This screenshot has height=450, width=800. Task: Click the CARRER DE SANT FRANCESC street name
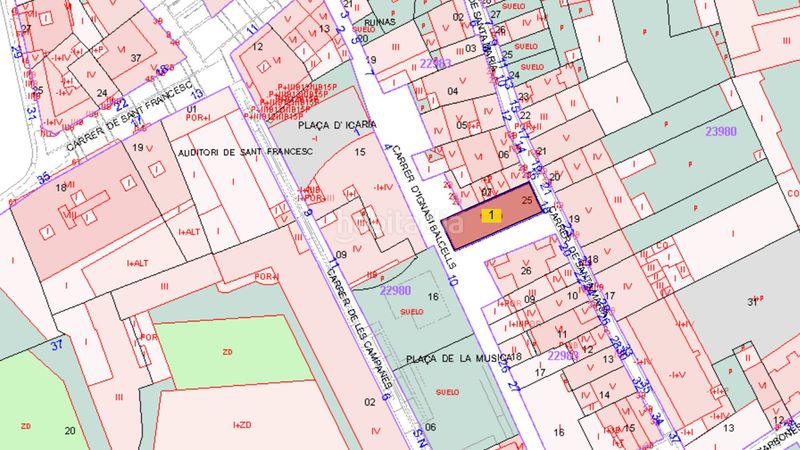(130, 116)
